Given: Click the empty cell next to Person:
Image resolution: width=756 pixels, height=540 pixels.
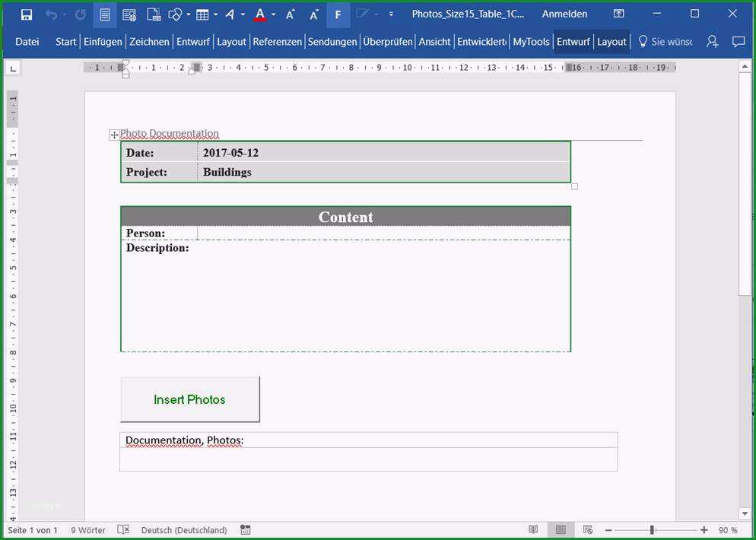Looking at the screenshot, I should 383,233.
